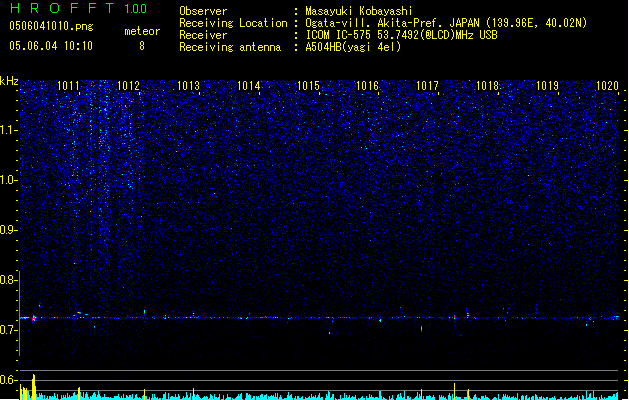Click the 1014 time axis marker
This screenshot has width=629, height=400.
(x=248, y=86)
